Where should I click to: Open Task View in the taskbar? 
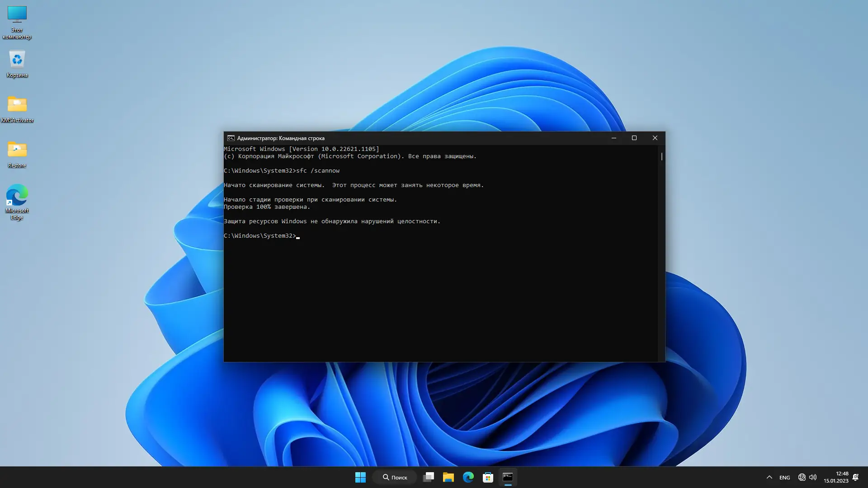[429, 477]
